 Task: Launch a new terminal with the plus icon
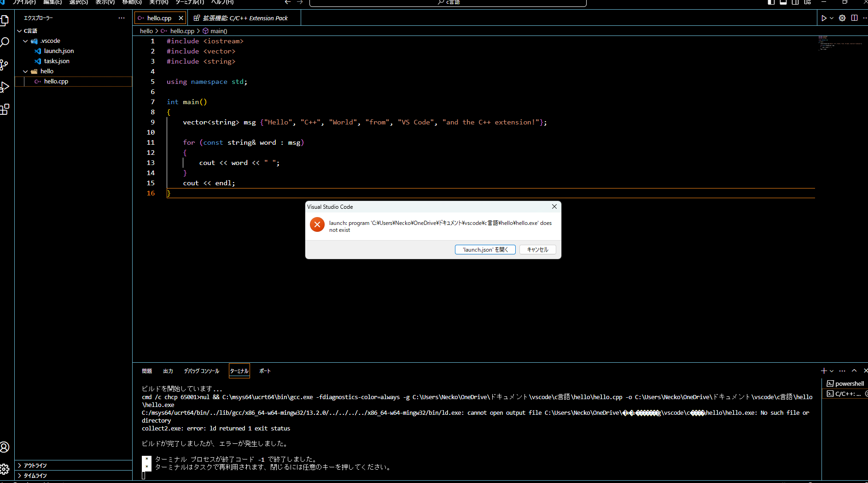[823, 371]
